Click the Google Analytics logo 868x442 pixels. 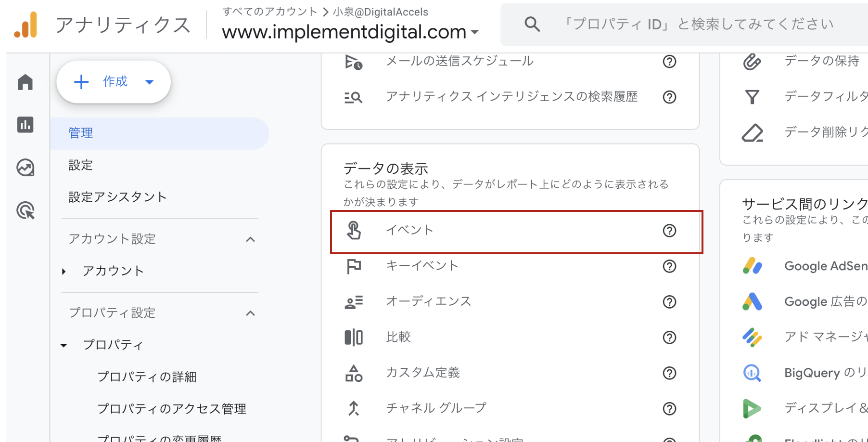[26, 25]
